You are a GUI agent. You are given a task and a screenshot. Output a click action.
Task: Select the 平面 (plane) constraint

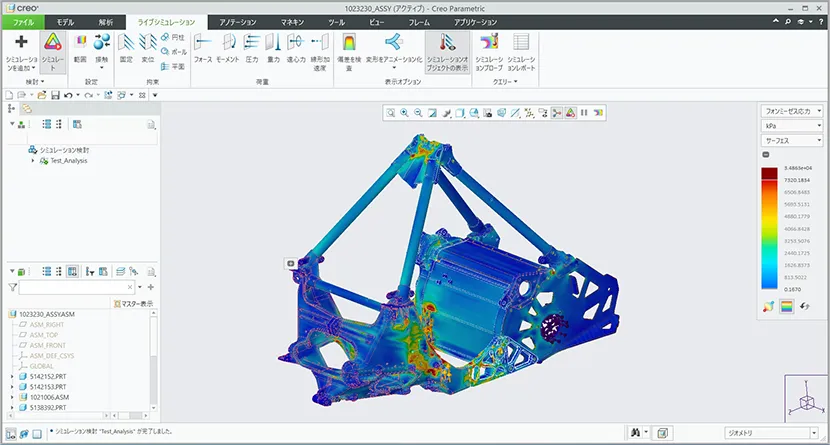173,67
